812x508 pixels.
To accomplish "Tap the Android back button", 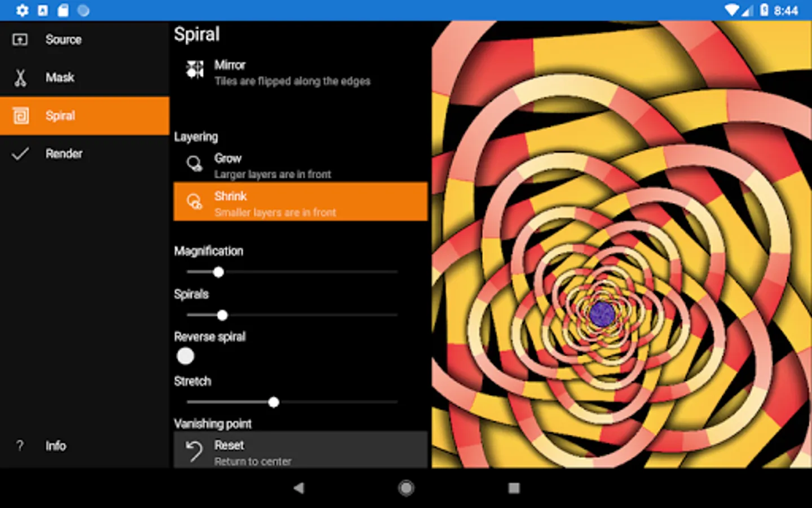I will click(299, 488).
